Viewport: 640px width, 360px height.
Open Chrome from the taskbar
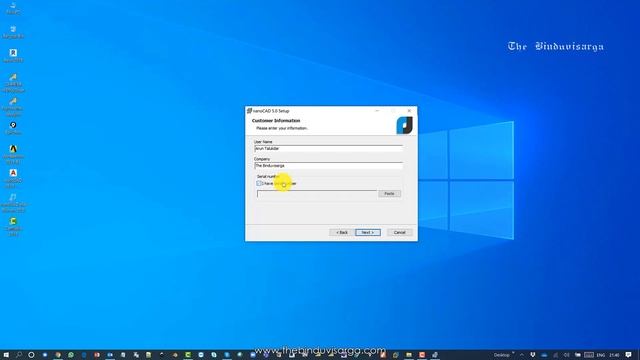58,355
